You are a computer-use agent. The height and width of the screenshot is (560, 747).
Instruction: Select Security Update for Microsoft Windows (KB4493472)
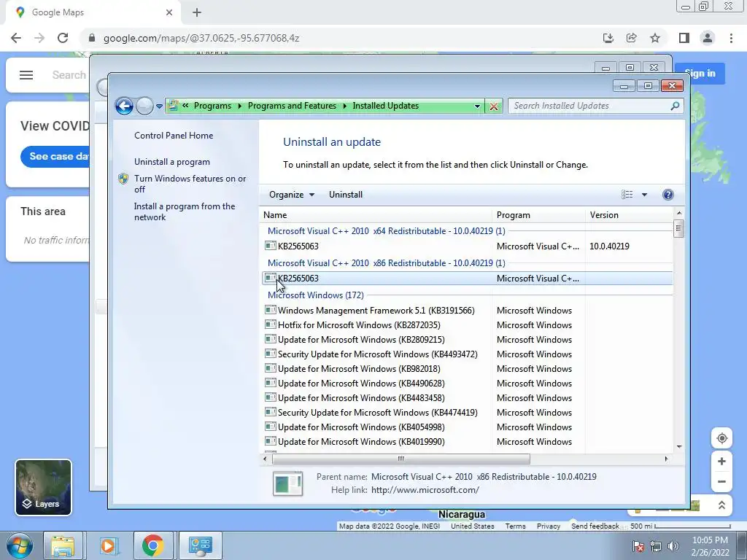click(467, 354)
